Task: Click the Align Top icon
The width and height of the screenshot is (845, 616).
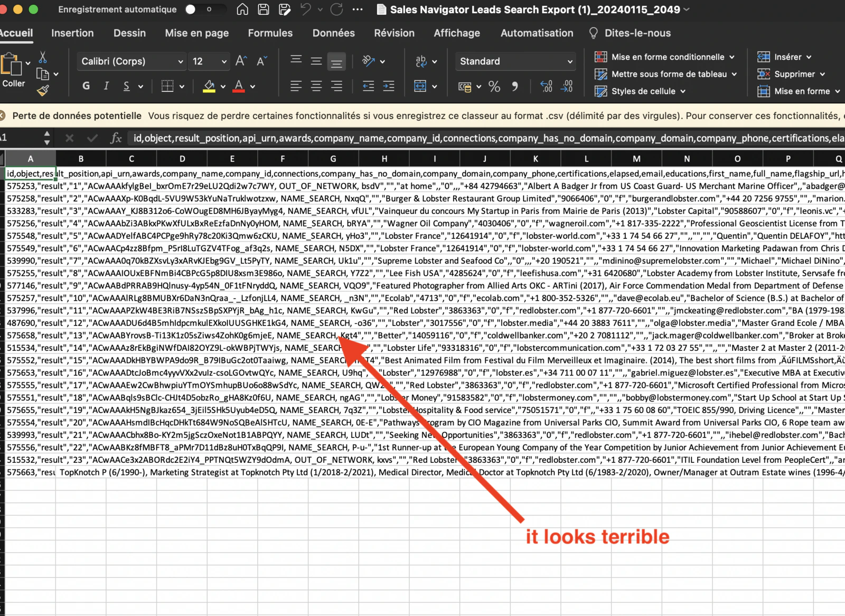Action: (x=296, y=61)
